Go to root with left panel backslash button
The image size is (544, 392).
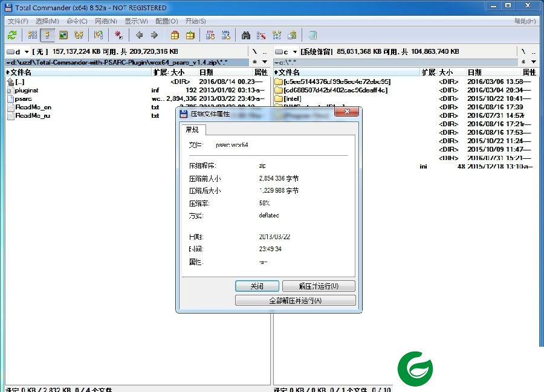pyautogui.click(x=254, y=52)
